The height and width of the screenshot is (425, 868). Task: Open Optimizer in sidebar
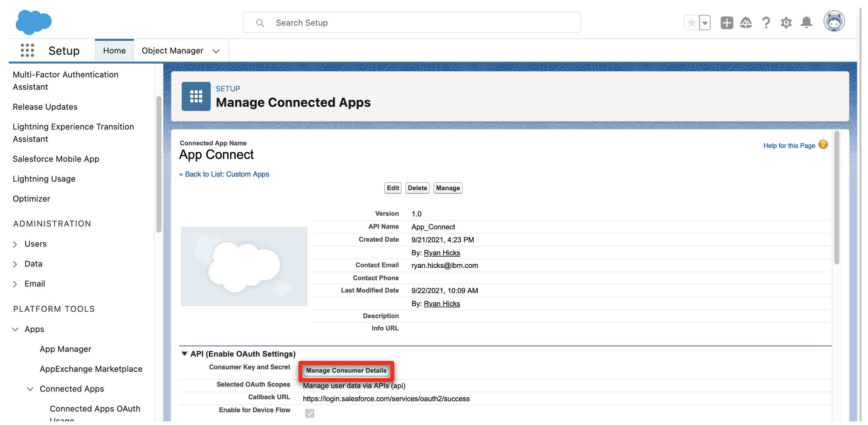[31, 199]
